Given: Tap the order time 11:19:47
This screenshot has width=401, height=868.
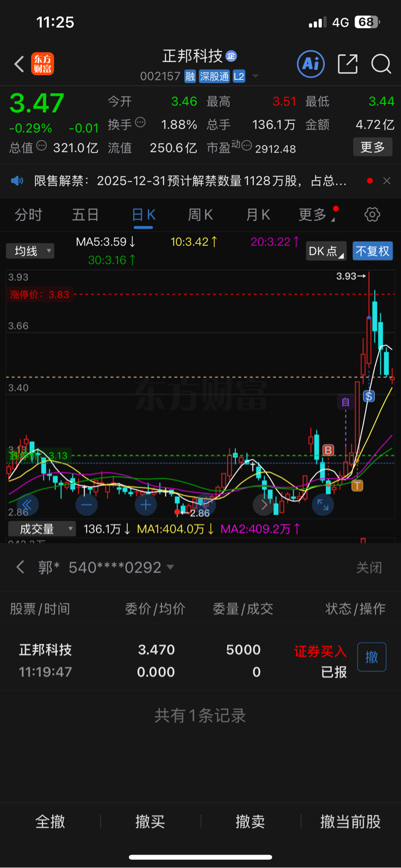Looking at the screenshot, I should pos(45,672).
